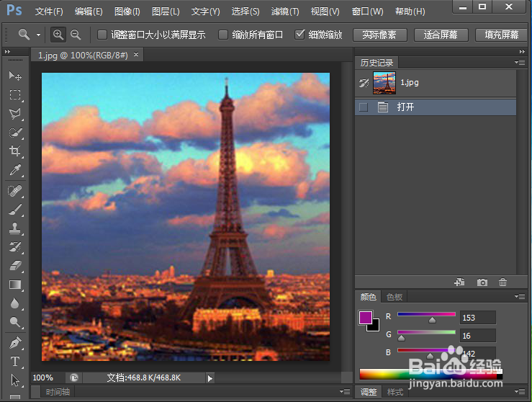Select the Dodge tool
Image resolution: width=532 pixels, height=402 pixels.
15,322
